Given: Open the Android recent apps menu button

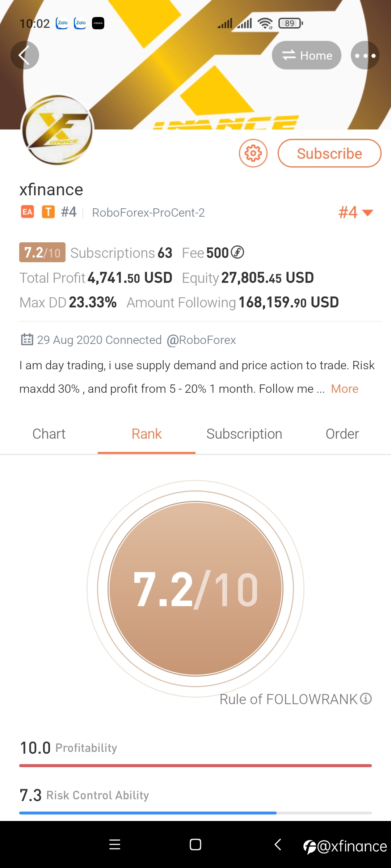Looking at the screenshot, I should (x=115, y=844).
